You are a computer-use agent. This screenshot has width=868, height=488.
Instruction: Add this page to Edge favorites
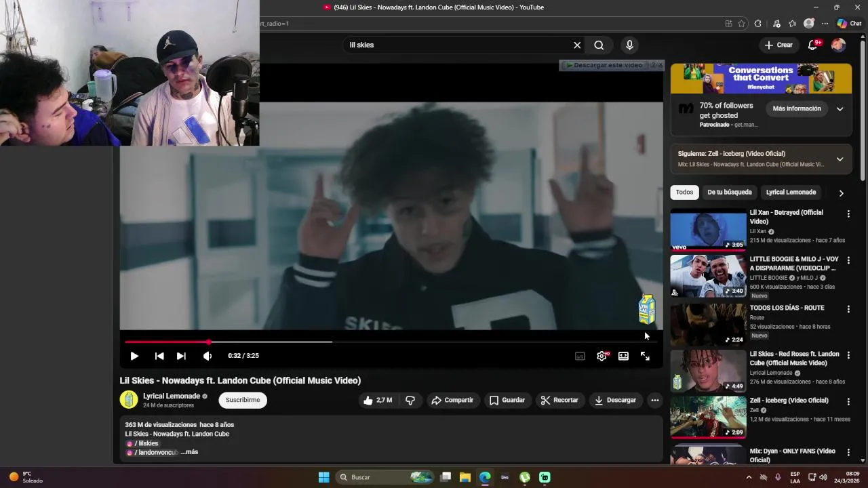[741, 23]
